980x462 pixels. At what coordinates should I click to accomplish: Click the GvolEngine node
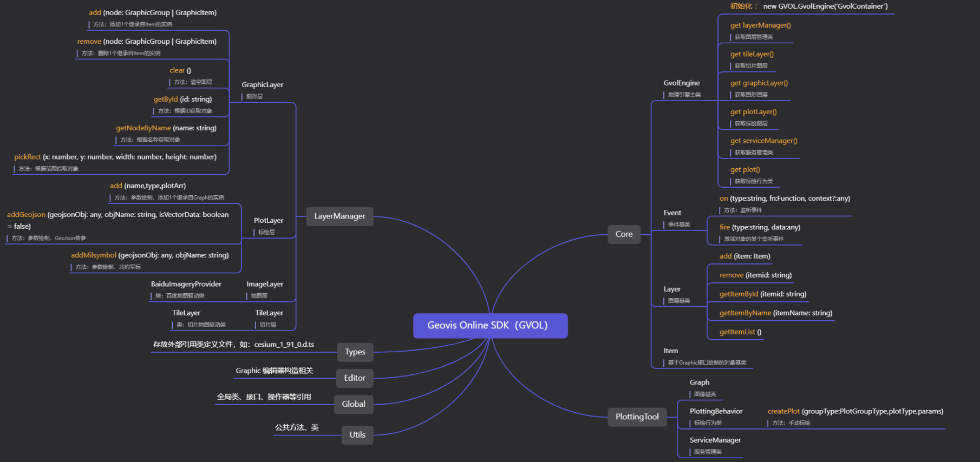tap(682, 88)
